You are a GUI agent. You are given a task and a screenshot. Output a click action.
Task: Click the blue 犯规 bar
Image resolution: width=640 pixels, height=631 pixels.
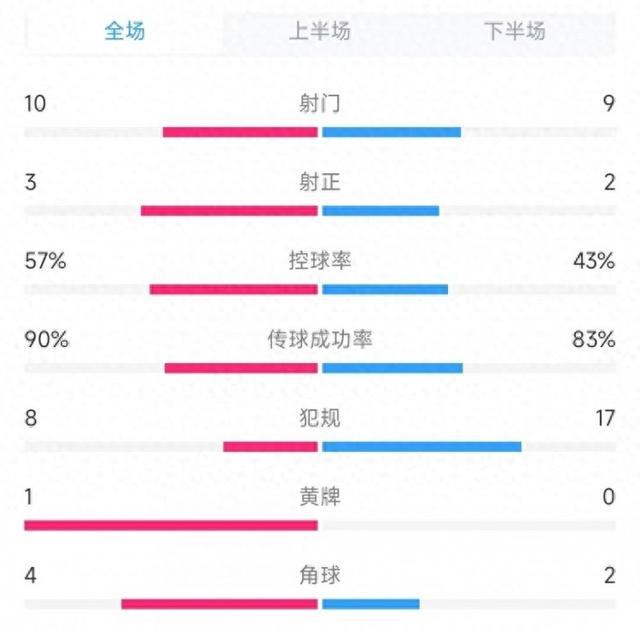(422, 447)
